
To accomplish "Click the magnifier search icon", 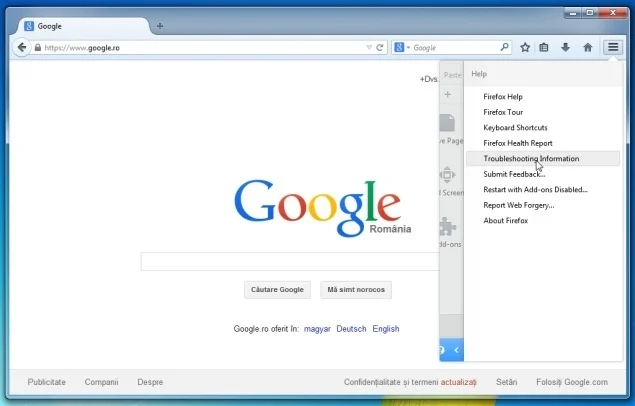I will click(504, 47).
